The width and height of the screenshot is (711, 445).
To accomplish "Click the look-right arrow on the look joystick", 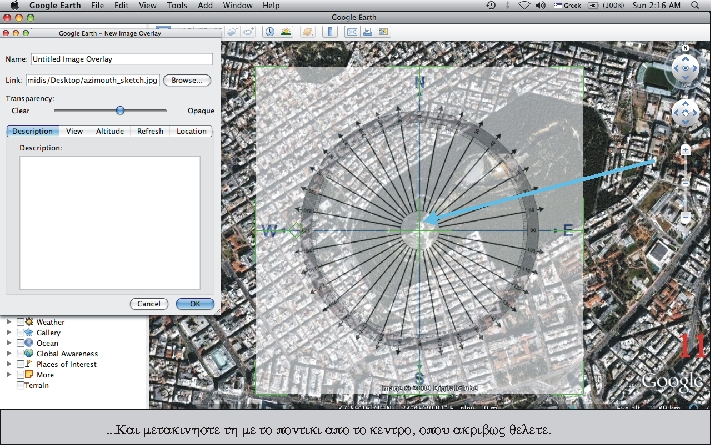I will pos(695,68).
